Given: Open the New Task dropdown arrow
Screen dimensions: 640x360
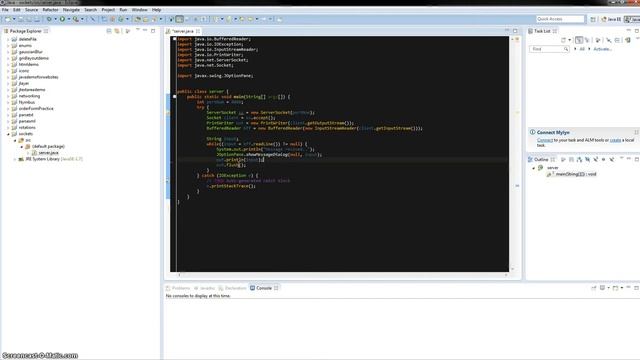Looking at the screenshot, I should pos(570,40).
